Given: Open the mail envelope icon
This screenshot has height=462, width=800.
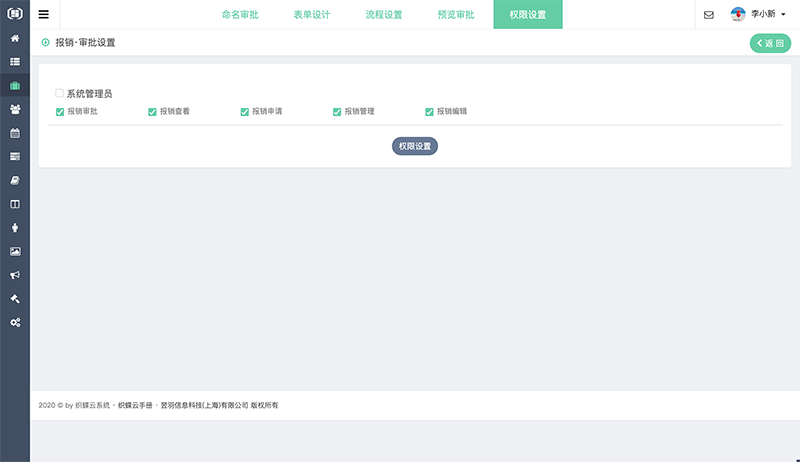Looking at the screenshot, I should 709,15.
